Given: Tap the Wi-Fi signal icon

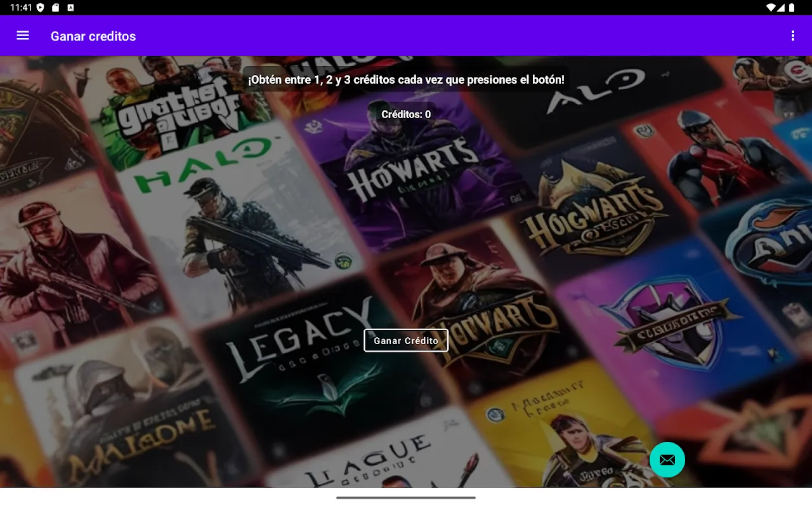Looking at the screenshot, I should pyautogui.click(x=771, y=8).
